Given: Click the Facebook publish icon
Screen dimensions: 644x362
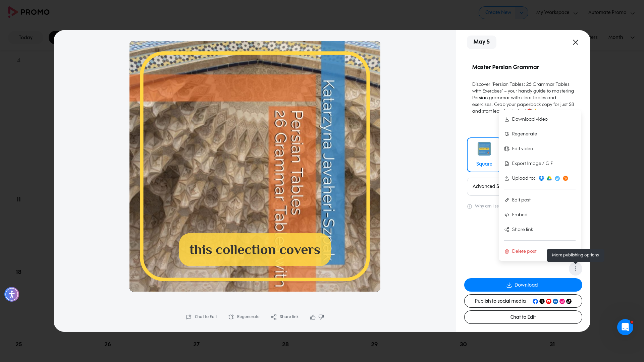Looking at the screenshot, I should point(535,301).
